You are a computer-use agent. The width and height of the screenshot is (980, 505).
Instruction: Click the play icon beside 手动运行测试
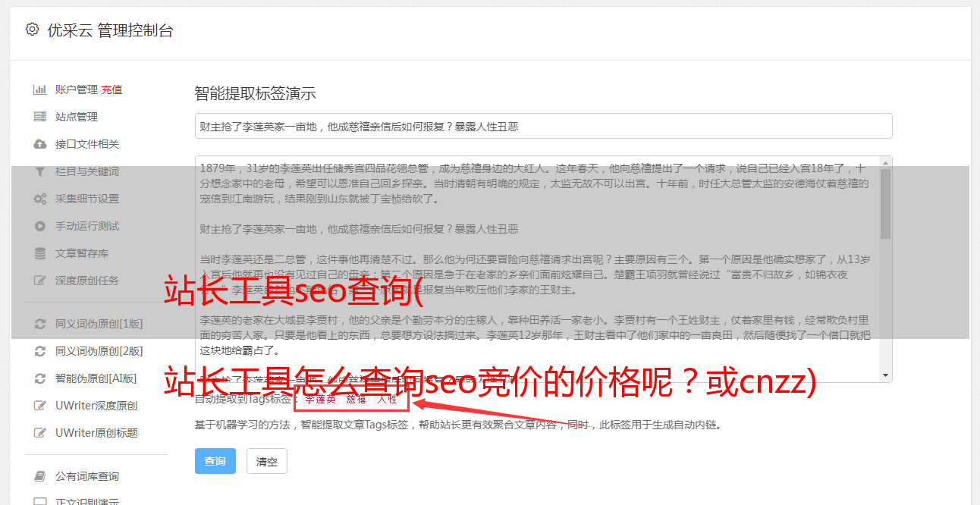(x=40, y=226)
